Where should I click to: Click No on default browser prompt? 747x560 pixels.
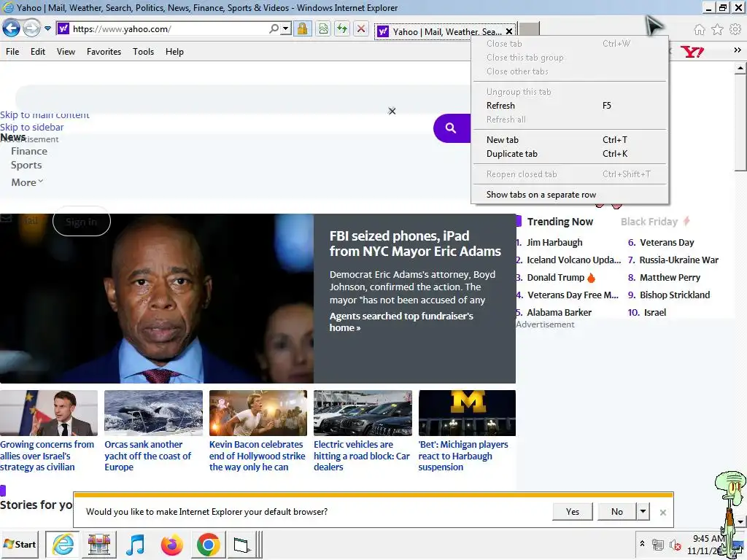[617, 511]
